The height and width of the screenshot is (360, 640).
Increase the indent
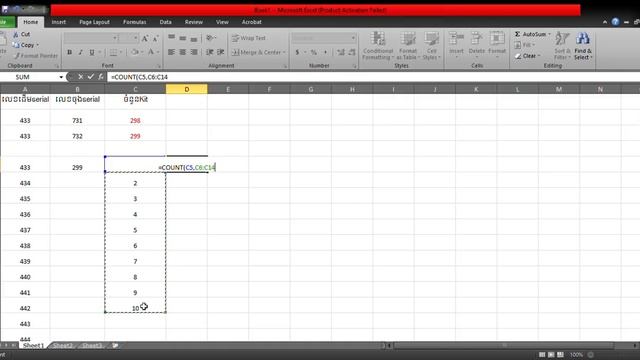[x=220, y=52]
